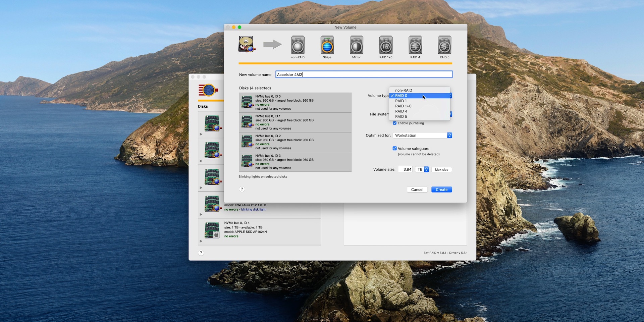The height and width of the screenshot is (322, 644).
Task: Uncheck the Volume safeguard option
Action: point(395,149)
